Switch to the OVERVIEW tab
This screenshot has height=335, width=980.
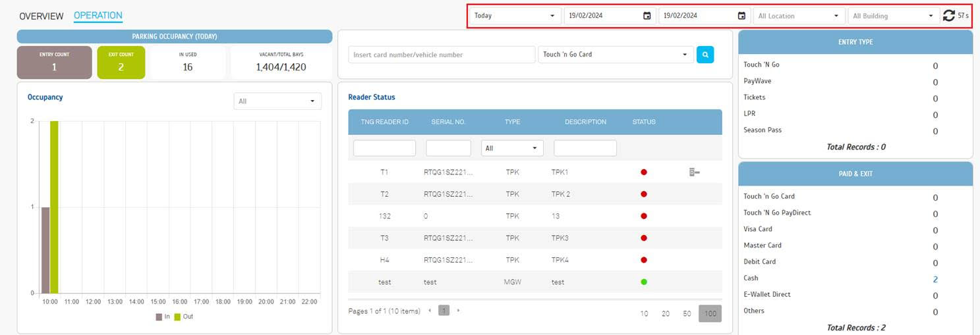tap(42, 16)
